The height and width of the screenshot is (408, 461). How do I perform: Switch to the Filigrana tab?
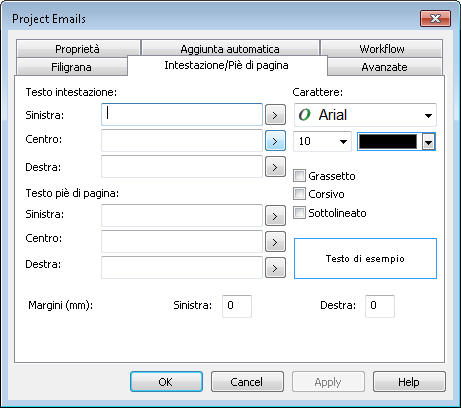click(71, 67)
